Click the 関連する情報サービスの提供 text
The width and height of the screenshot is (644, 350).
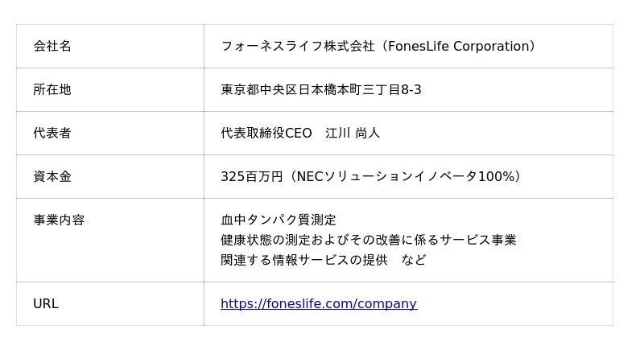303,260
